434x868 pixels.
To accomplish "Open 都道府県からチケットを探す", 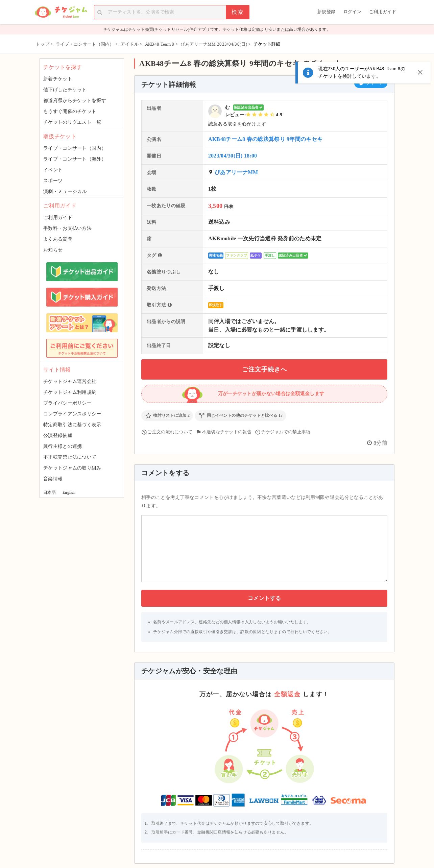I will [x=74, y=101].
